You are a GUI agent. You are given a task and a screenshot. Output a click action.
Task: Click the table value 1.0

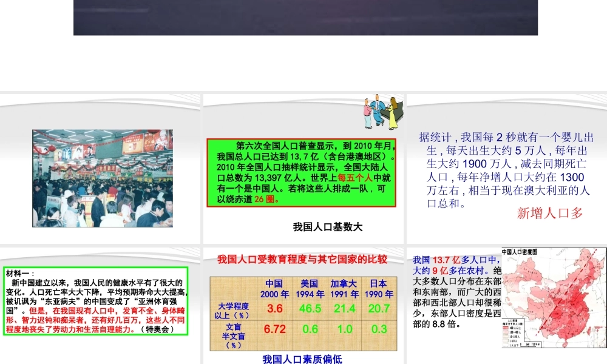[x=345, y=329]
